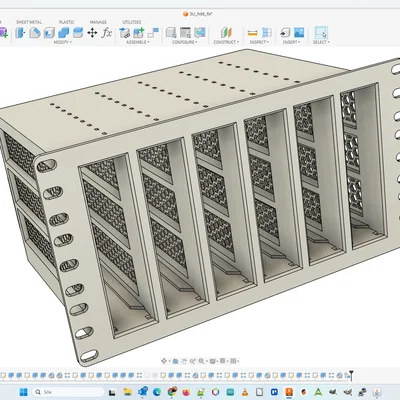400x400 pixels.
Task: Select the Combine bodies tool
Action: coord(63,33)
